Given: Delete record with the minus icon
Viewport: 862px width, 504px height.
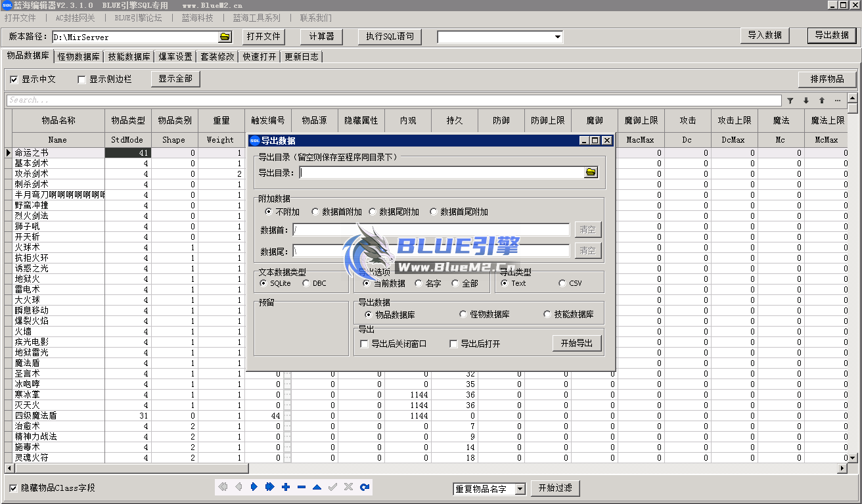Looking at the screenshot, I should [x=302, y=487].
